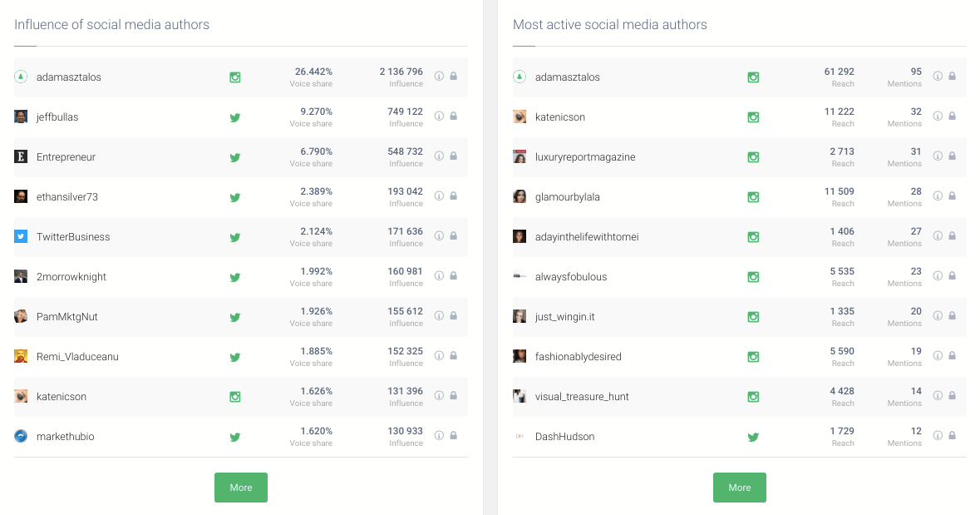Open the adayinthelifewithtomei author name
Image resolution: width=980 pixels, height=515 pixels.
click(x=587, y=237)
